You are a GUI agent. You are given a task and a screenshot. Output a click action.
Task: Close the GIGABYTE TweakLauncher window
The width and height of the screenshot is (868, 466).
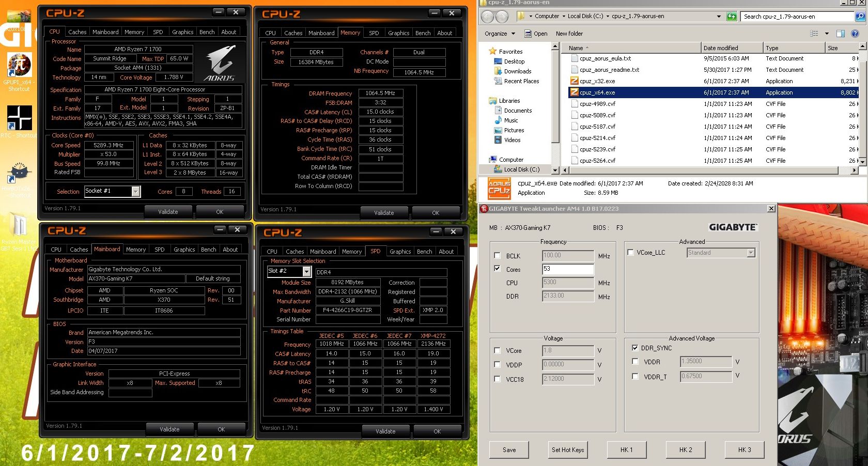[771, 209]
